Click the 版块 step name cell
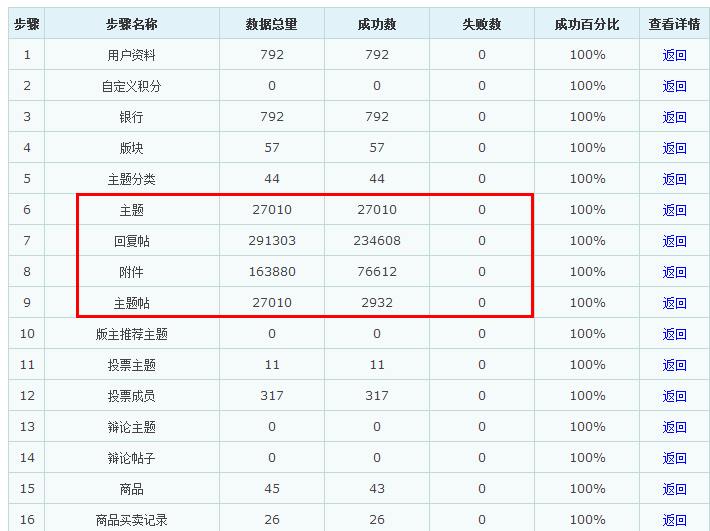Screen dimensions: 710x531 point(132,148)
